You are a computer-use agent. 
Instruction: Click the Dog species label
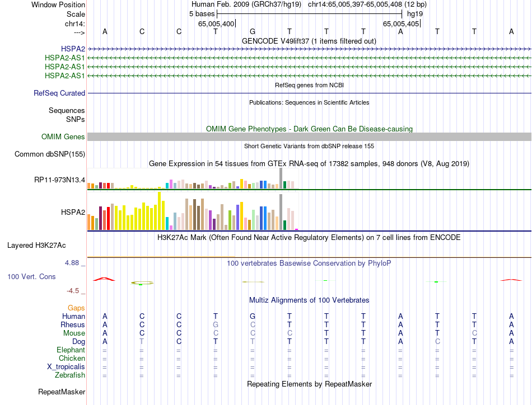[79, 342]
